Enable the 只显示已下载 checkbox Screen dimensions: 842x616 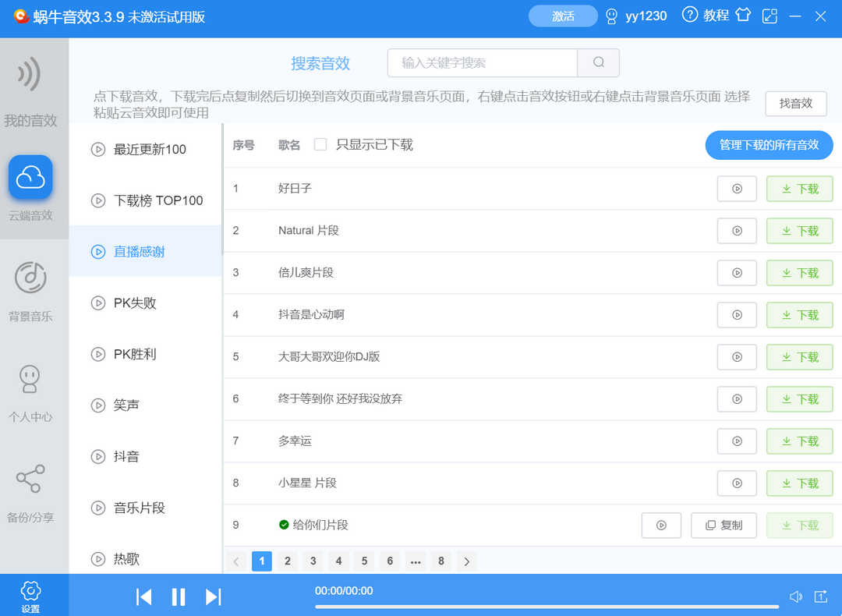click(320, 144)
